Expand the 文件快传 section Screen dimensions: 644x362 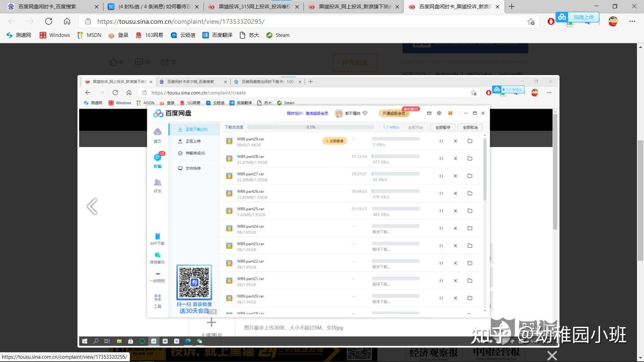(193, 168)
